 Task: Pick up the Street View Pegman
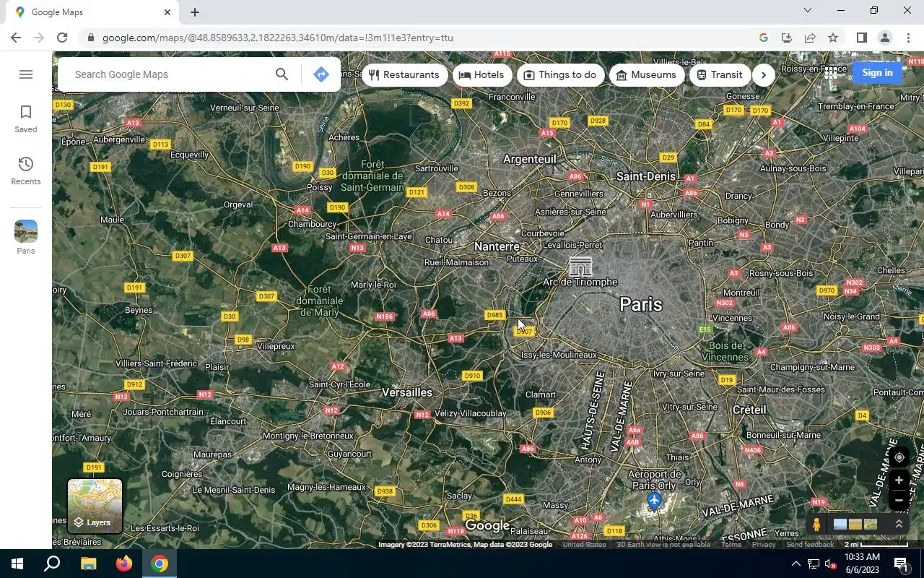click(x=816, y=525)
